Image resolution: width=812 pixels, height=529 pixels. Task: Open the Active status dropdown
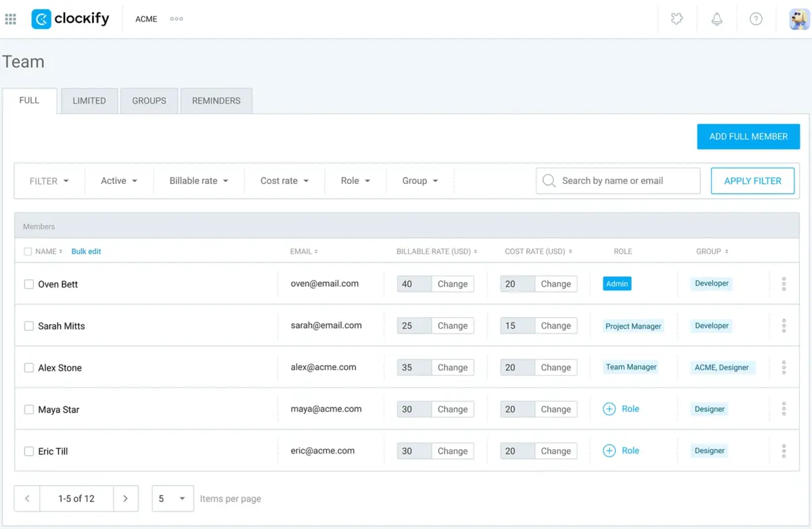[x=119, y=181]
